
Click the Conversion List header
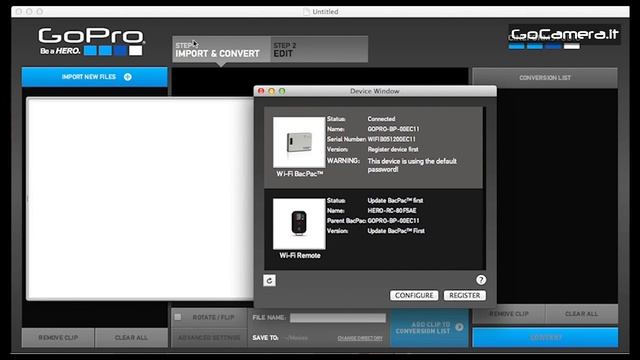tap(545, 78)
